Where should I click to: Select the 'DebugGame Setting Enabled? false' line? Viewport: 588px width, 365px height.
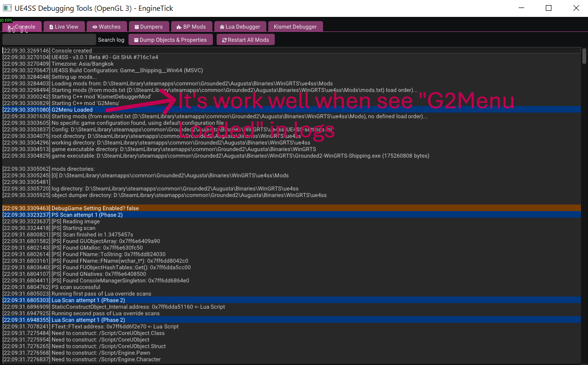click(291, 208)
